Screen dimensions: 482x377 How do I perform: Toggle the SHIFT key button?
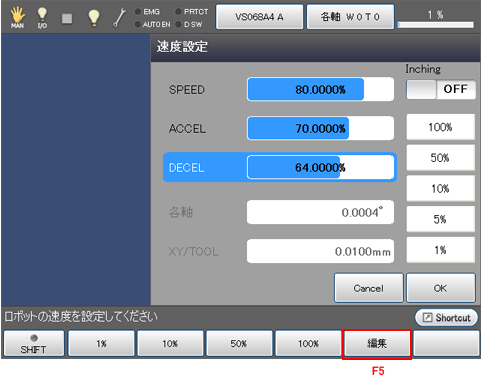point(34,344)
